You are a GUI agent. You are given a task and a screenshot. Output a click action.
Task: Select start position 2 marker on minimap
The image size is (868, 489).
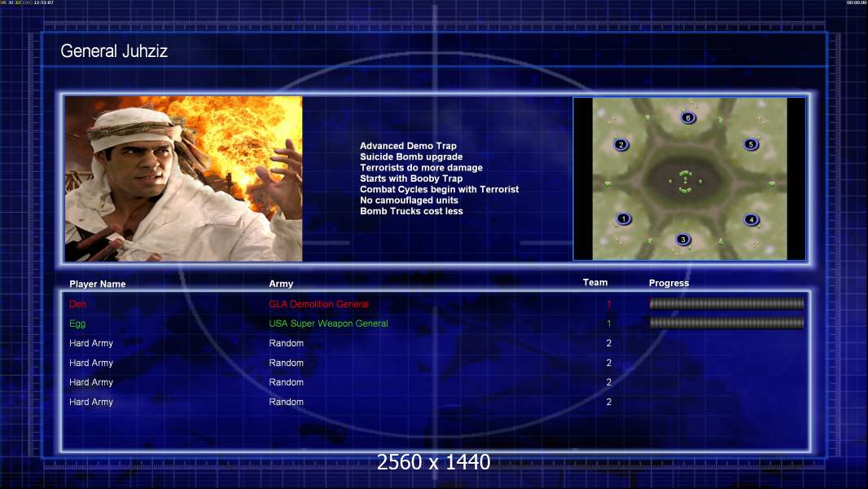pos(621,145)
